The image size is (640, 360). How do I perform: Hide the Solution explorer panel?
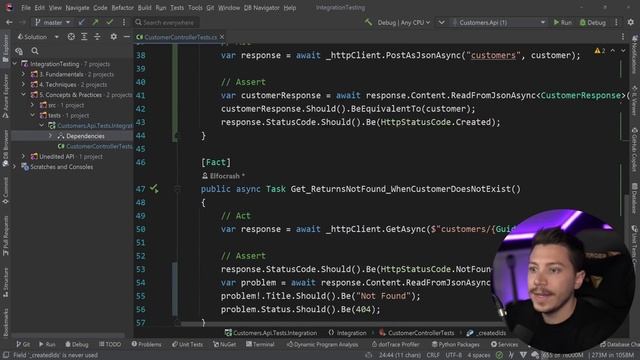pyautogui.click(x=127, y=37)
